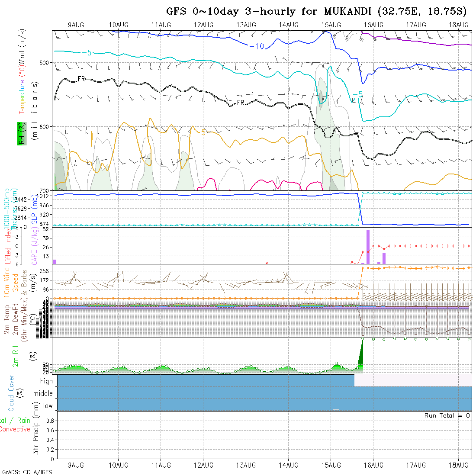Click the orange '5' temperature contour label
This screenshot has width=476, height=476.
tap(203, 133)
